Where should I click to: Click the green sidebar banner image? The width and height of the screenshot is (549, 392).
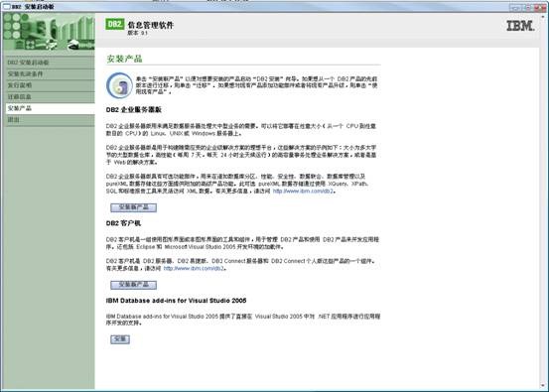[x=49, y=32]
